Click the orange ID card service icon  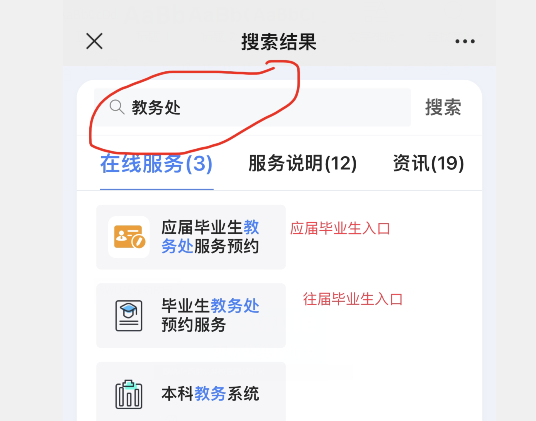point(129,237)
